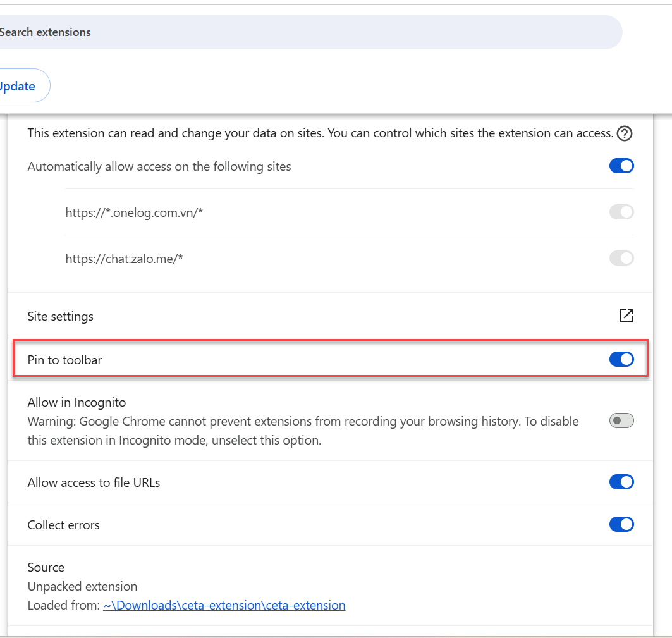672x638 pixels.
Task: Enable the Allow in Incognito switch
Action: click(x=621, y=420)
